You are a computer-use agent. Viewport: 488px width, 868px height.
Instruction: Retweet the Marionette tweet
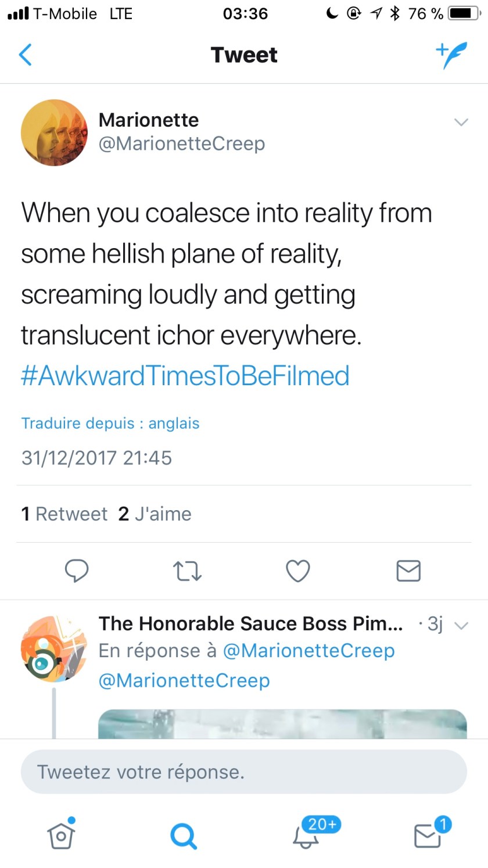[188, 571]
